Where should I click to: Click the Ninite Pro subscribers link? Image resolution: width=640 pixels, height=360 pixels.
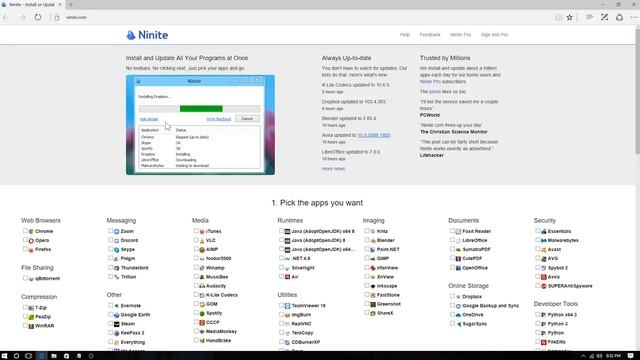(x=430, y=82)
